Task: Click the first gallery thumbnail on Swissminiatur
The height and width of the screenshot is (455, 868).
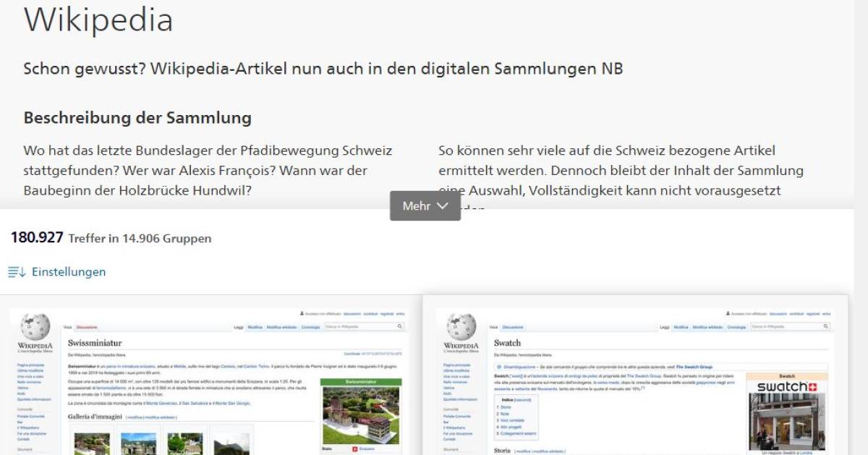Action: 90,443
